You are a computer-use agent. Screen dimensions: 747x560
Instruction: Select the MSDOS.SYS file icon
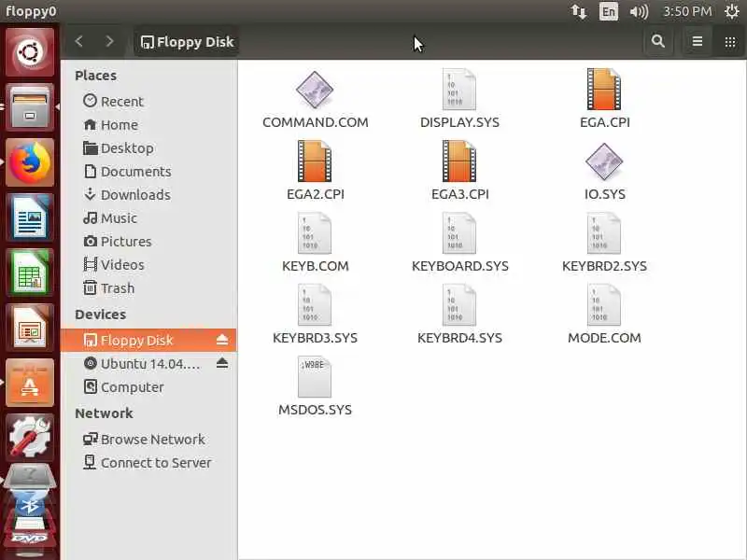315,377
